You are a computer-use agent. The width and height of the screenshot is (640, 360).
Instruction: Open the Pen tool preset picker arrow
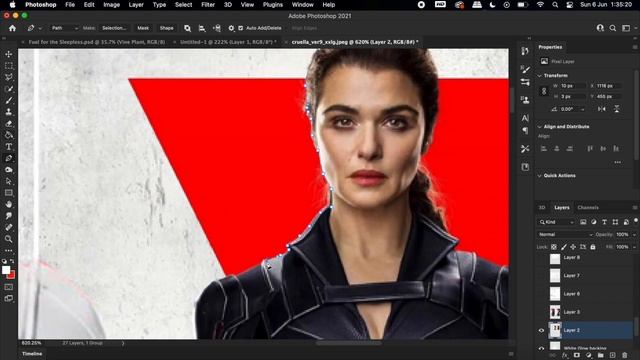click(40, 28)
